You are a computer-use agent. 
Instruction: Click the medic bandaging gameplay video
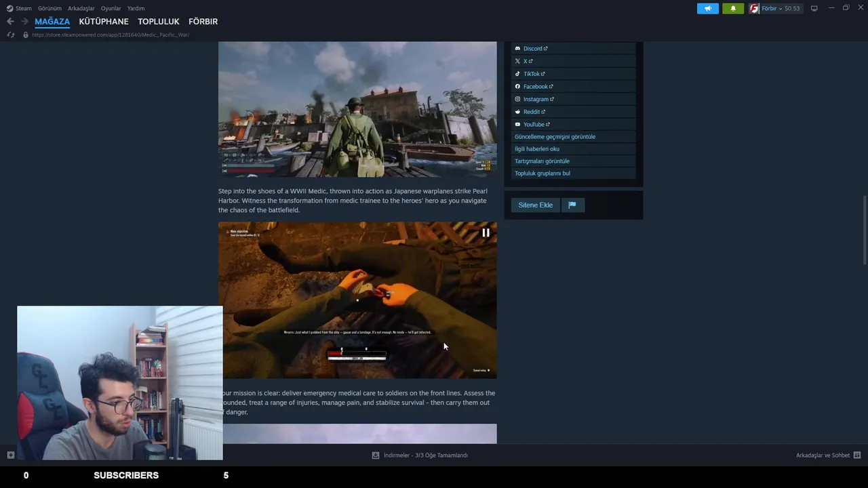357,300
